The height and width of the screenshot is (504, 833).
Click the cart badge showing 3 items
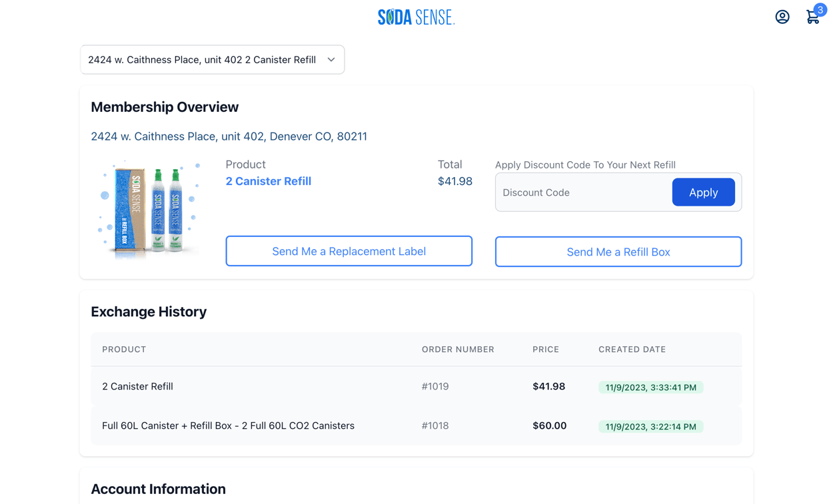pos(820,10)
